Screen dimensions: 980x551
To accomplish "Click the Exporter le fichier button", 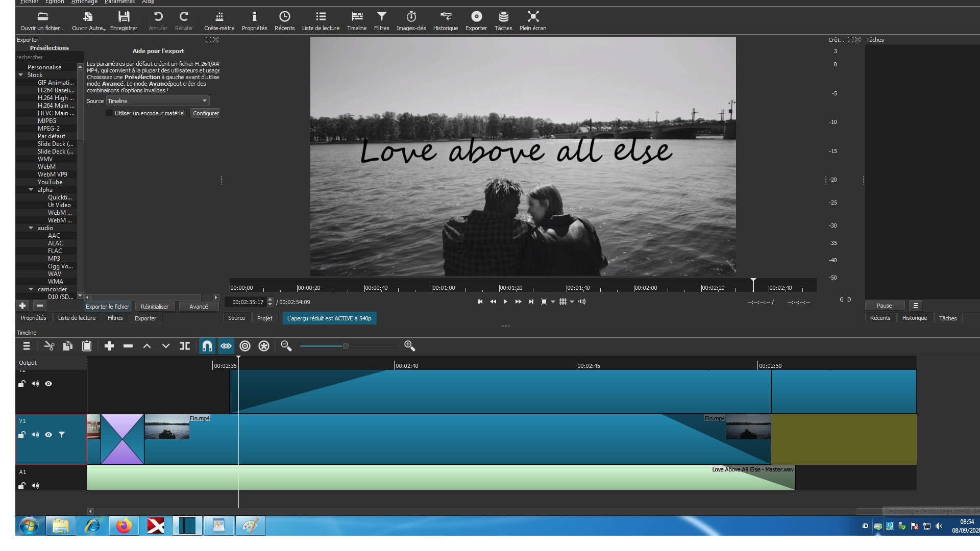I will click(x=107, y=307).
